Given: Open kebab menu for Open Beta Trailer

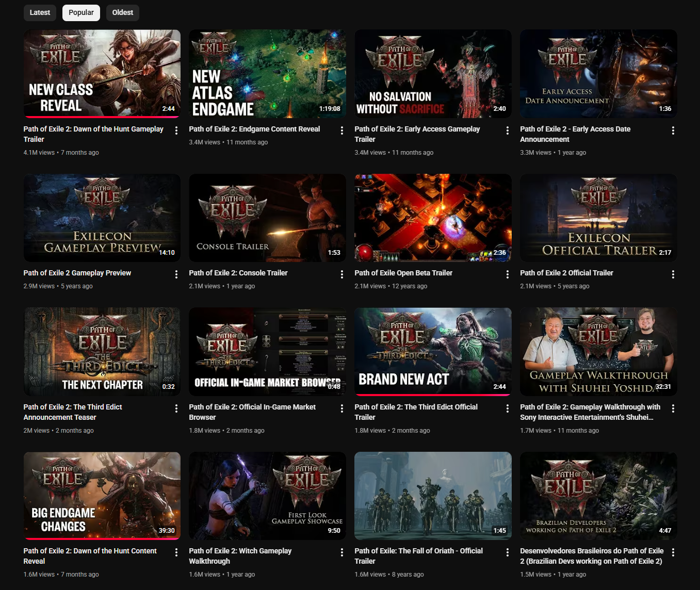Looking at the screenshot, I should 508,274.
